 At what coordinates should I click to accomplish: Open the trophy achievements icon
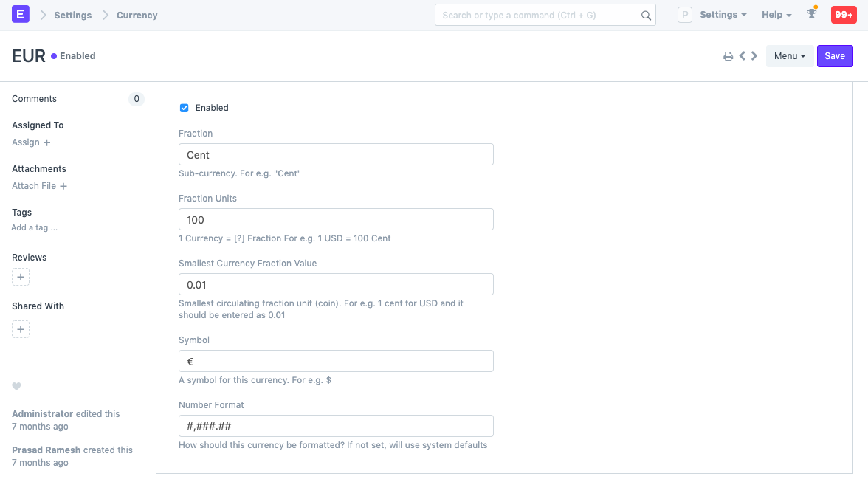812,14
